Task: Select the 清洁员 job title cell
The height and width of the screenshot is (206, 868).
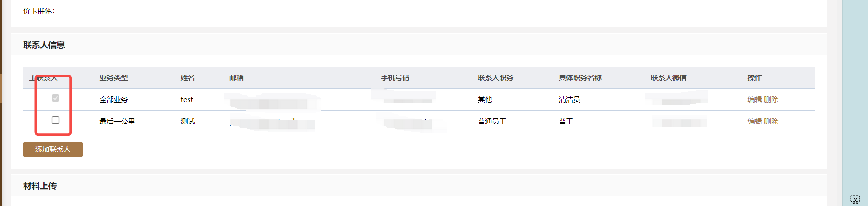Action: click(569, 99)
